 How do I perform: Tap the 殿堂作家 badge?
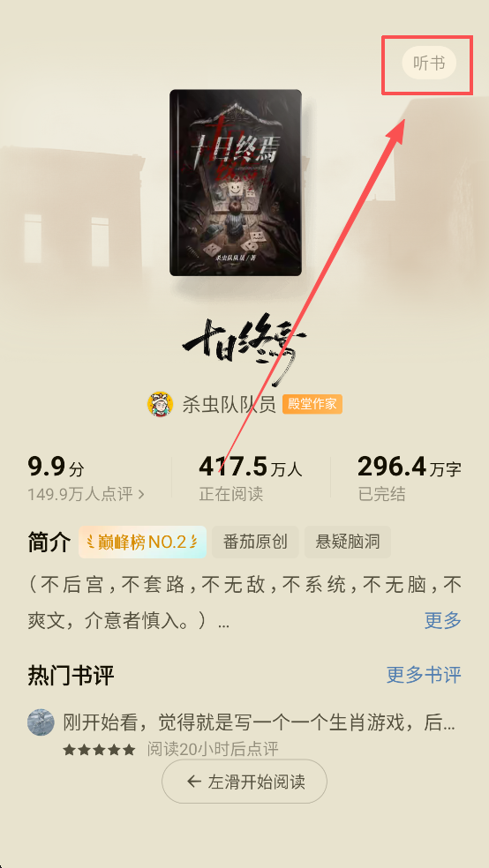(312, 404)
